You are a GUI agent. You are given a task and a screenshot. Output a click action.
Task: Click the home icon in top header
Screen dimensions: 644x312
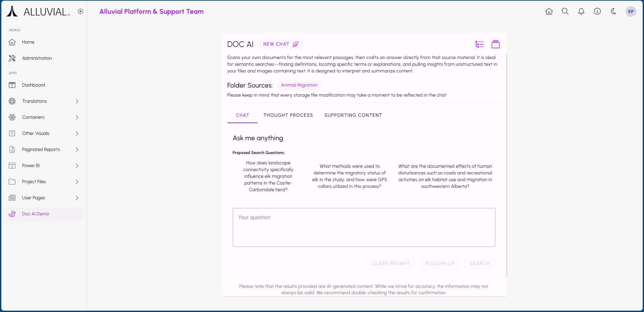tap(549, 11)
